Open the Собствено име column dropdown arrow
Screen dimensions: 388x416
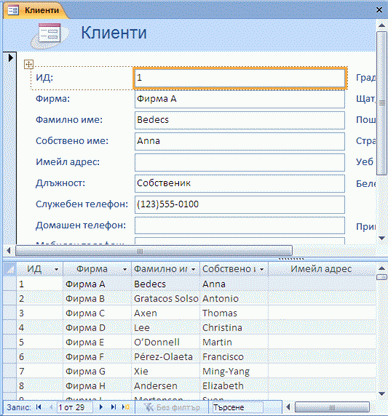tap(262, 269)
